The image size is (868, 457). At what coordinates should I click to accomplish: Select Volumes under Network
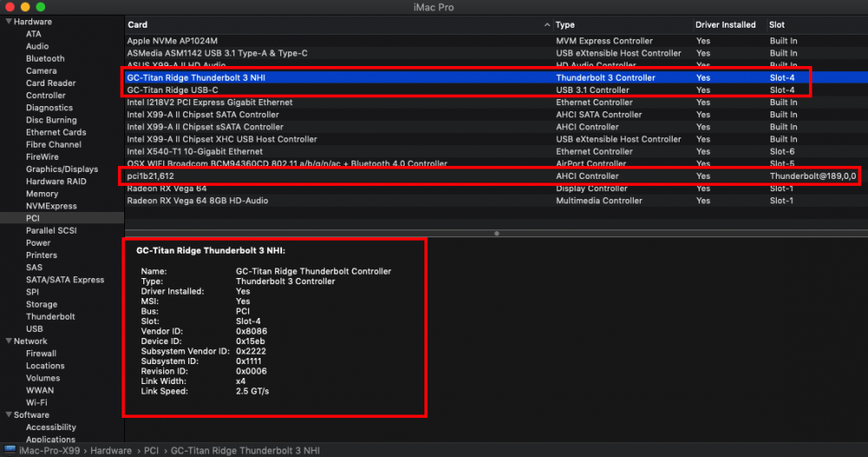[43, 378]
